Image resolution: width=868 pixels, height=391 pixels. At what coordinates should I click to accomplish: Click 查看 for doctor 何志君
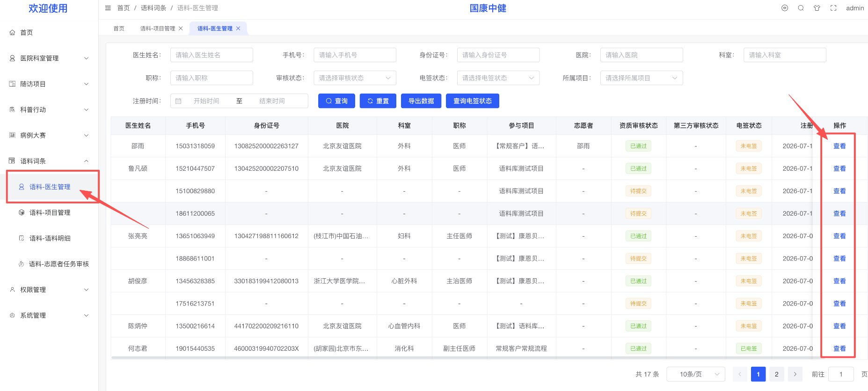tap(839, 348)
